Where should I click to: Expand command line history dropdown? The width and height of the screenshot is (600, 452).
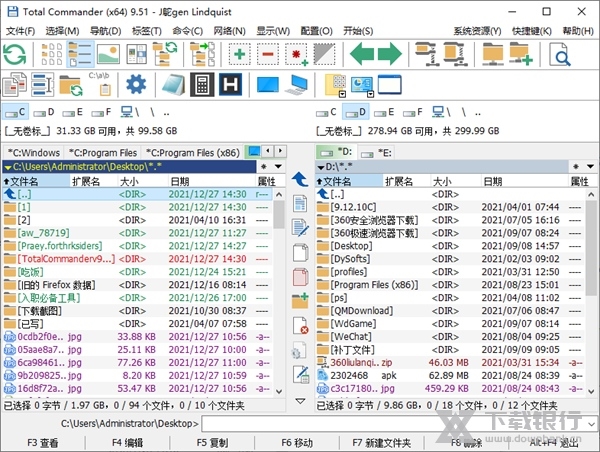point(592,424)
